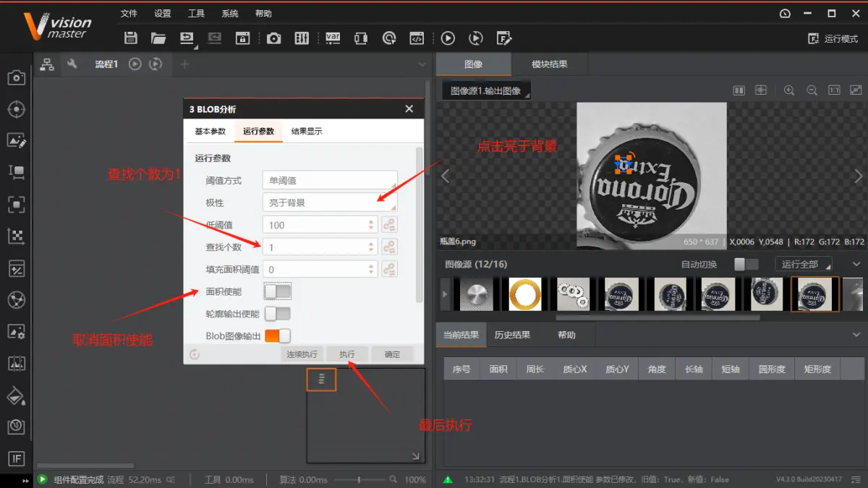Open the 设置 menu
The image size is (868, 488).
[x=163, y=14]
